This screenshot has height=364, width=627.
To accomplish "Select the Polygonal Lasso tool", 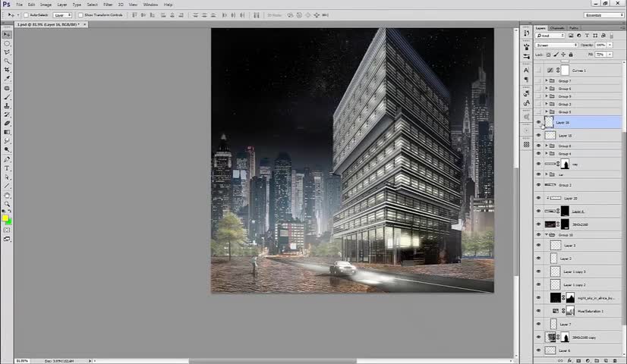I will (x=7, y=52).
